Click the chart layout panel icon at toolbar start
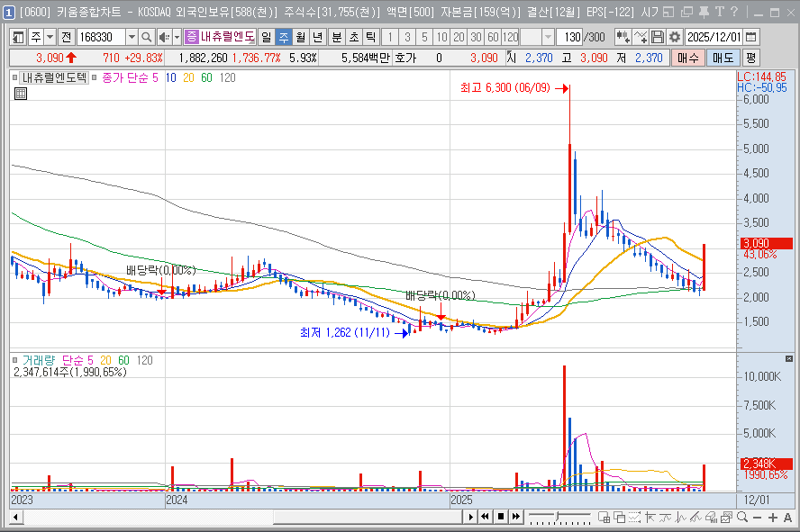 (x=18, y=37)
